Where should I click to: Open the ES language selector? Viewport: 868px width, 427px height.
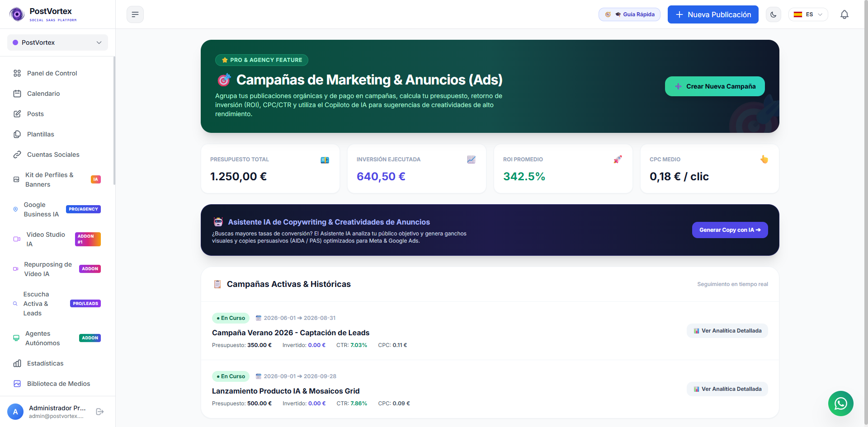808,14
